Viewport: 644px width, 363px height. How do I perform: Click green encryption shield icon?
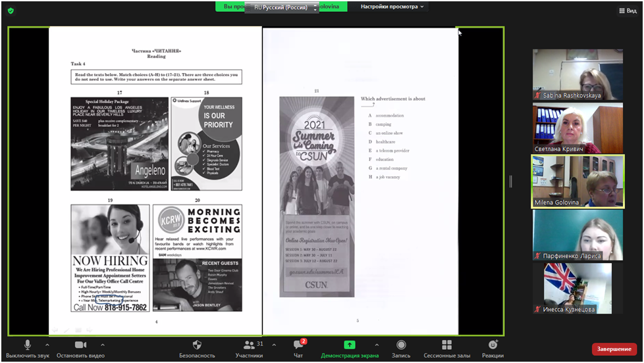11,11
